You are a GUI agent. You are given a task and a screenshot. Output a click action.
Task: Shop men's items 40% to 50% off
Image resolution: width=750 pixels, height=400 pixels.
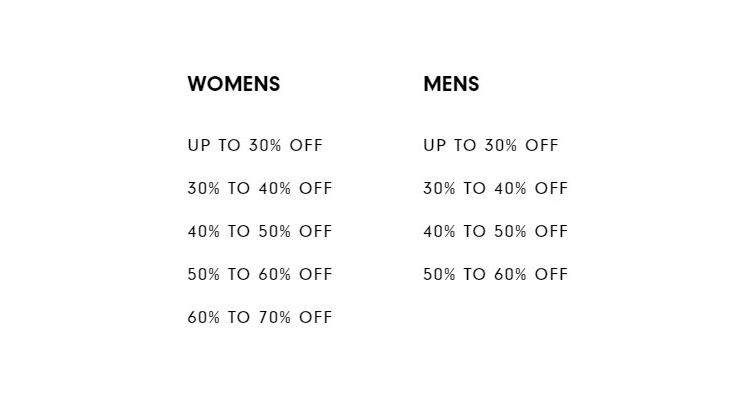pos(496,232)
